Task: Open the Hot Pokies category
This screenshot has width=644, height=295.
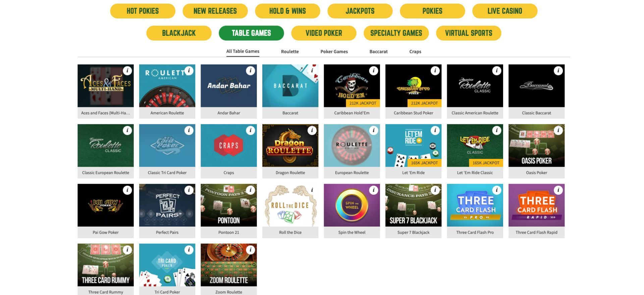Action: (x=143, y=11)
